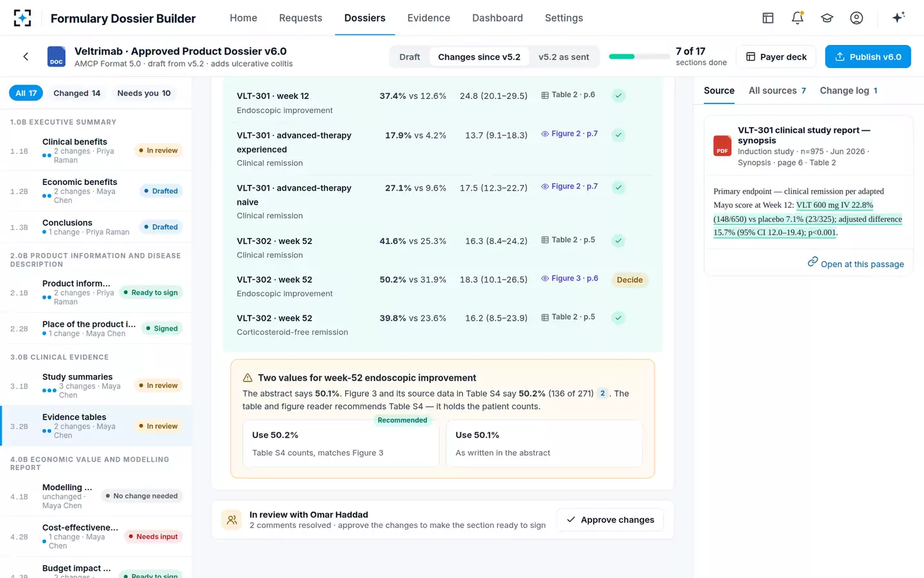Image resolution: width=924 pixels, height=578 pixels.
Task: Follow the Open at this passage link
Action: (x=855, y=263)
